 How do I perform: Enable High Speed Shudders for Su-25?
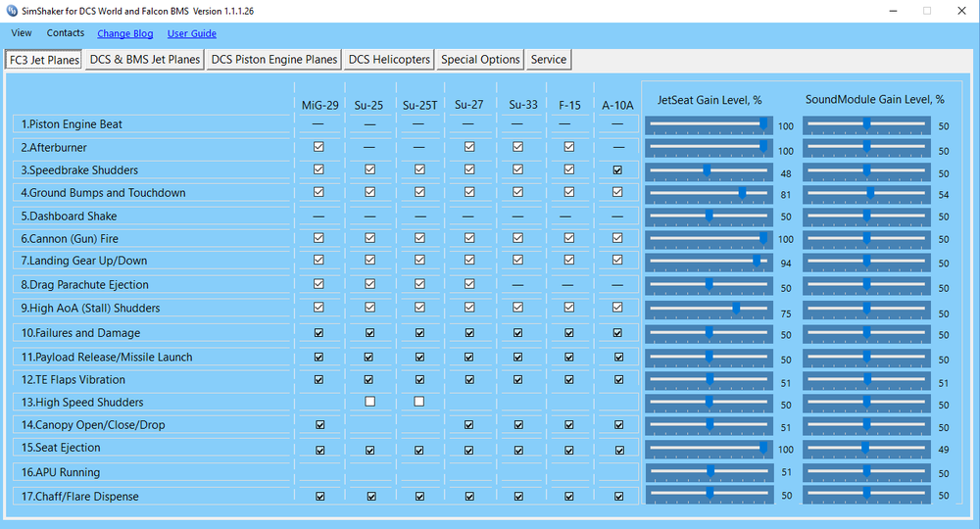[x=370, y=402]
